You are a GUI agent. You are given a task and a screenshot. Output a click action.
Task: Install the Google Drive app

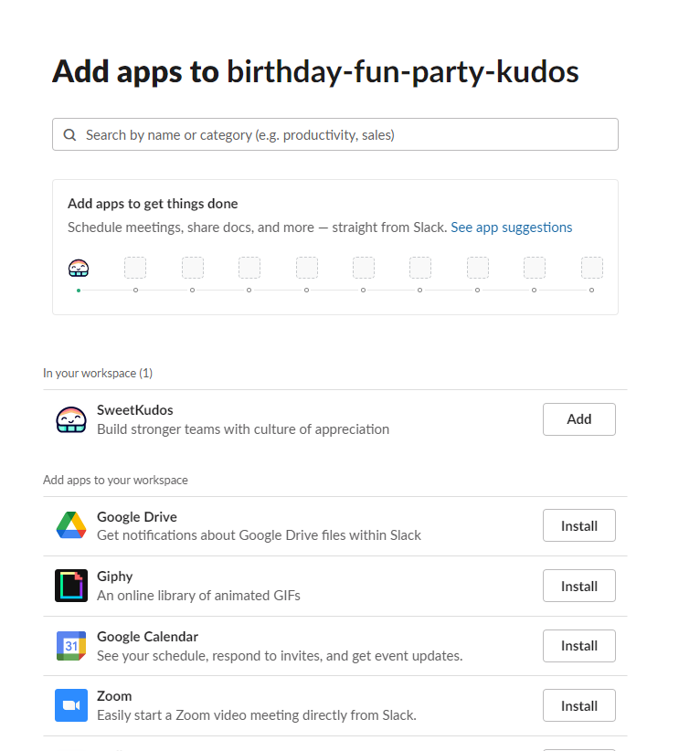578,525
